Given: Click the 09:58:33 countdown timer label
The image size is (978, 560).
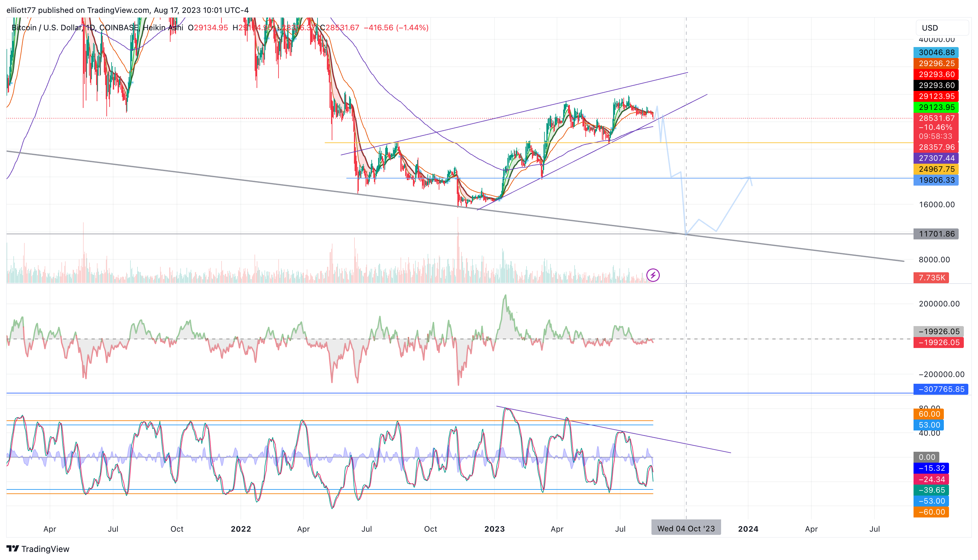Looking at the screenshot, I should pyautogui.click(x=936, y=136).
